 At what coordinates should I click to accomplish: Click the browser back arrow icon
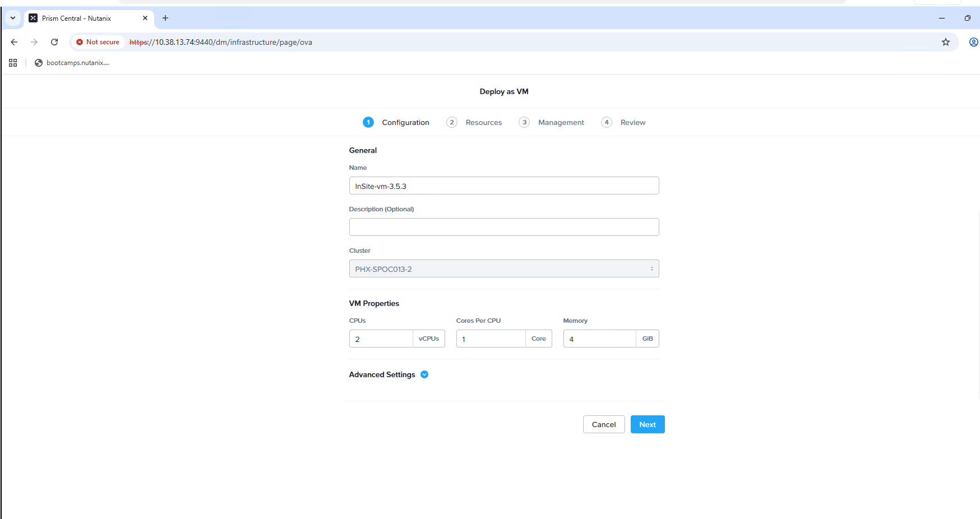[14, 42]
